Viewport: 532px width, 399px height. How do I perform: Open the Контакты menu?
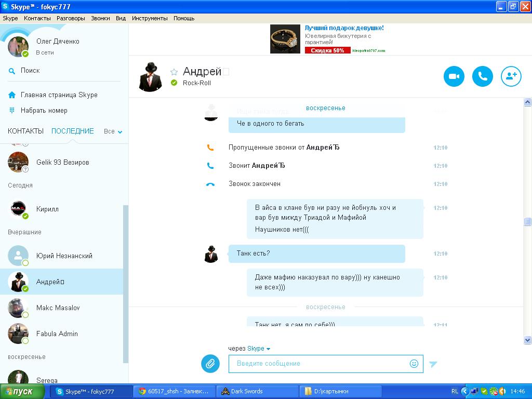point(37,18)
